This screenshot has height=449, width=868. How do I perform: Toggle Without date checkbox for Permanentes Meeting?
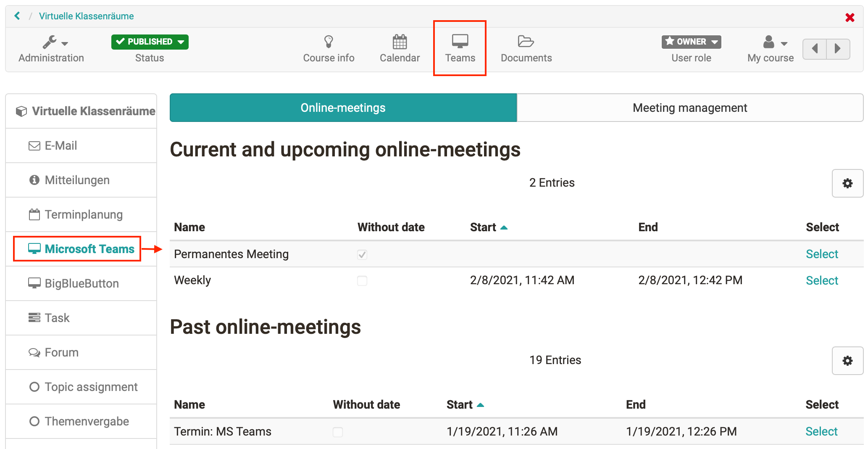coord(362,255)
